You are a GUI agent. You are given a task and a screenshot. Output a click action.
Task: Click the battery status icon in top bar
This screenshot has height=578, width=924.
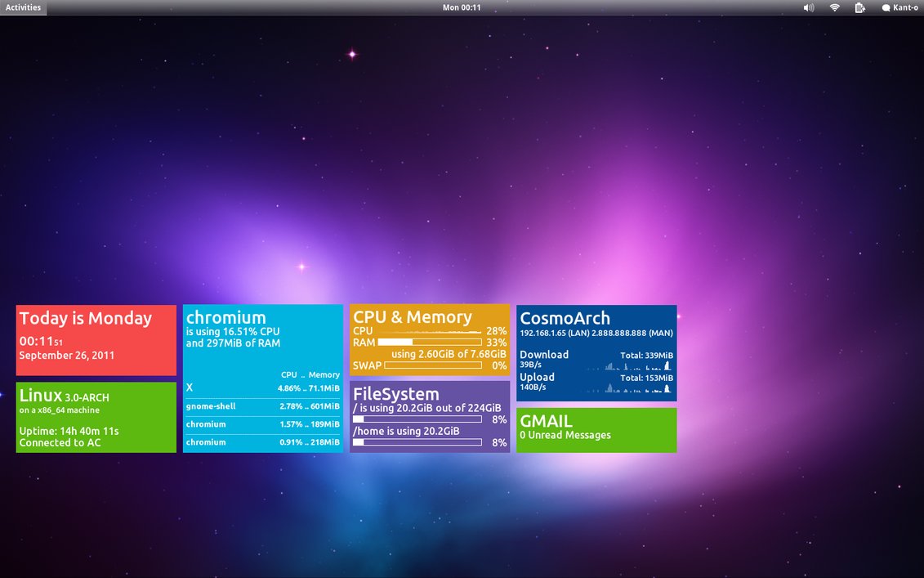pos(859,7)
